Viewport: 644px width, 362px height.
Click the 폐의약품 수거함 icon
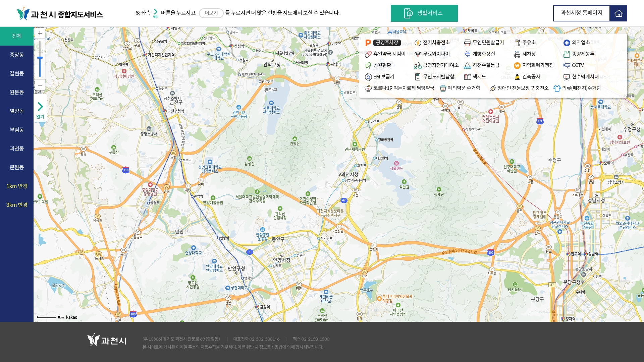(x=443, y=88)
